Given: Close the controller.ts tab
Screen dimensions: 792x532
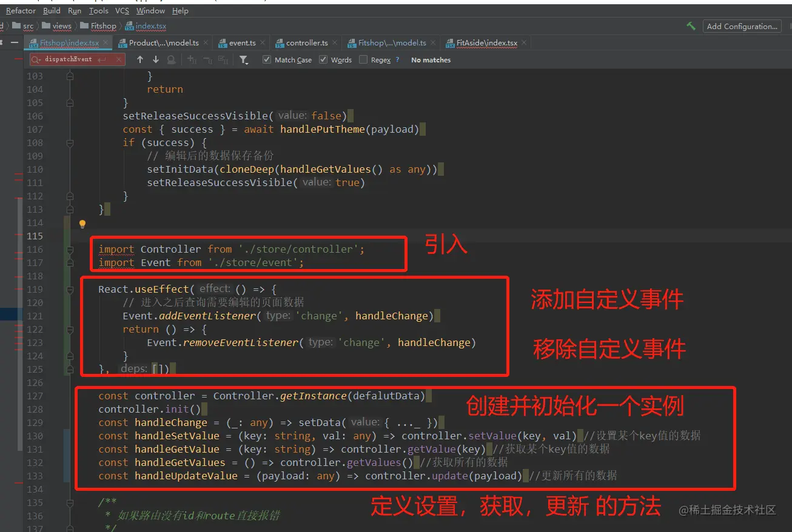Looking at the screenshot, I should (335, 43).
